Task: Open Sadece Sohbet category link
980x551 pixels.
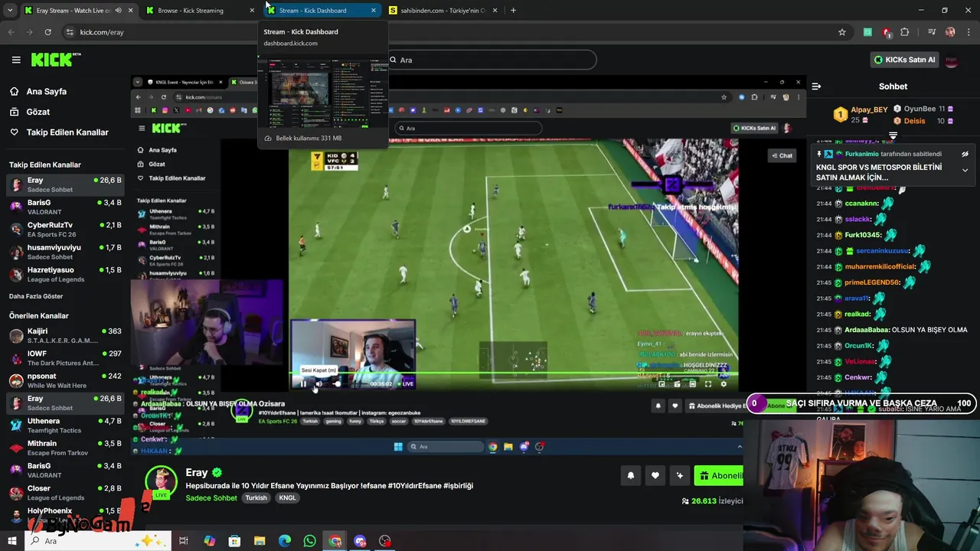Action: tap(211, 497)
